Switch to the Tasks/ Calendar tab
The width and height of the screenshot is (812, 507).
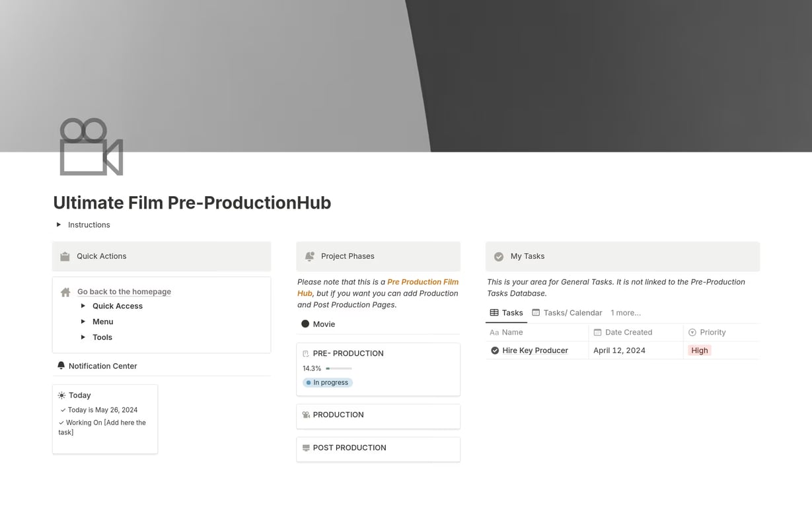point(567,312)
